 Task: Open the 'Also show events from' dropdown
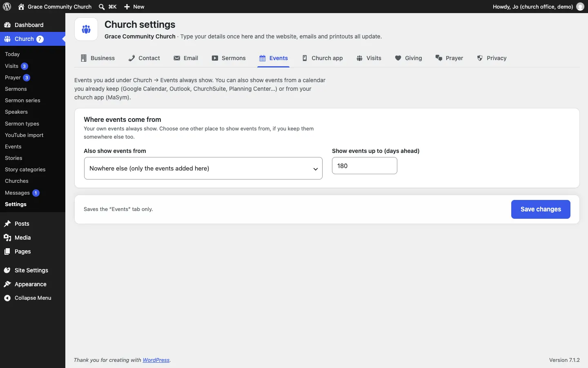point(203,168)
